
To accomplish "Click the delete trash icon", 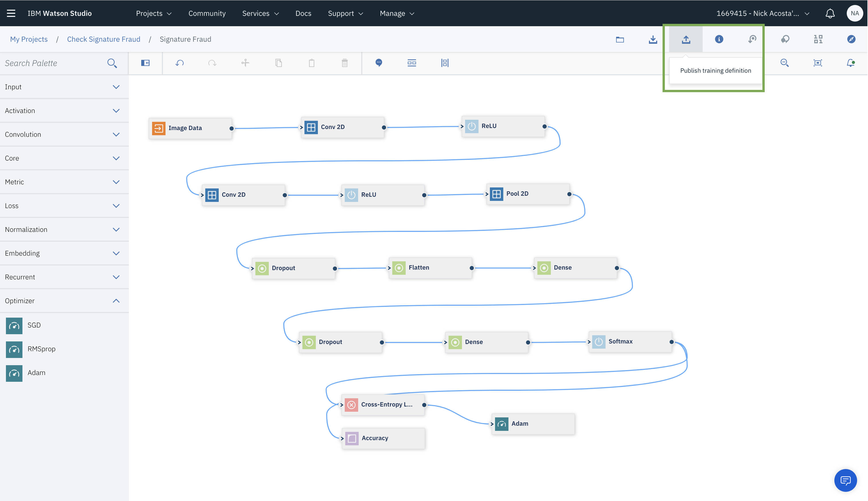I will point(345,63).
